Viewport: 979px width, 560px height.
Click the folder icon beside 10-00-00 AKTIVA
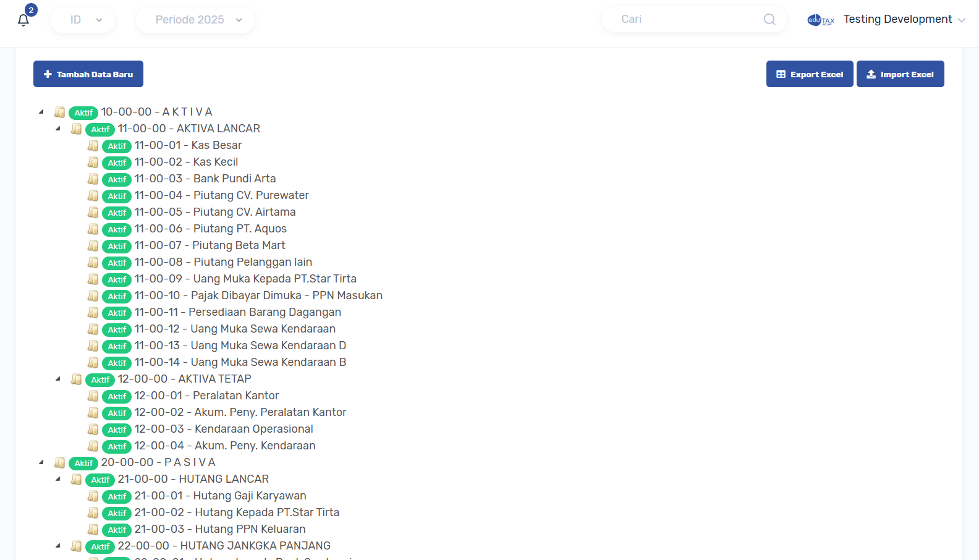click(x=60, y=112)
